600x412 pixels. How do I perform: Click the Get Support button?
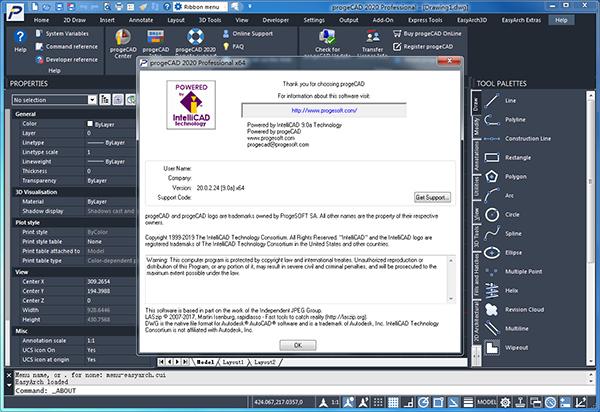point(432,197)
